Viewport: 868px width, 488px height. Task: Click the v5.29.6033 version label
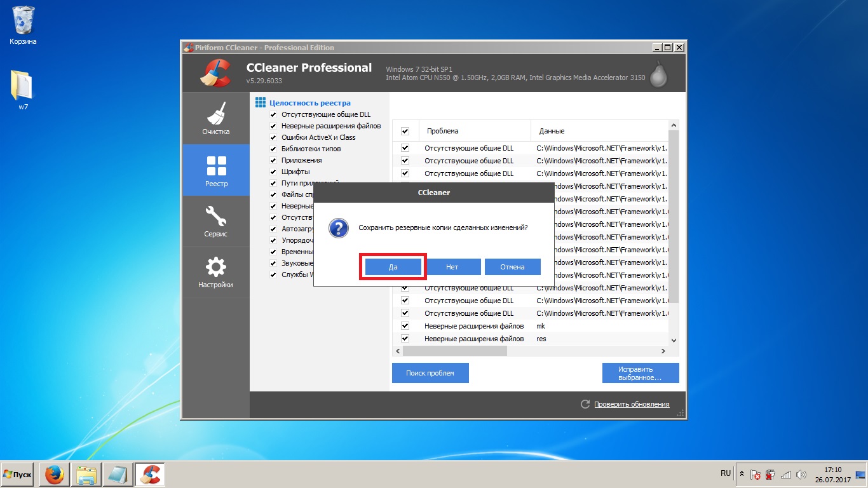(264, 81)
